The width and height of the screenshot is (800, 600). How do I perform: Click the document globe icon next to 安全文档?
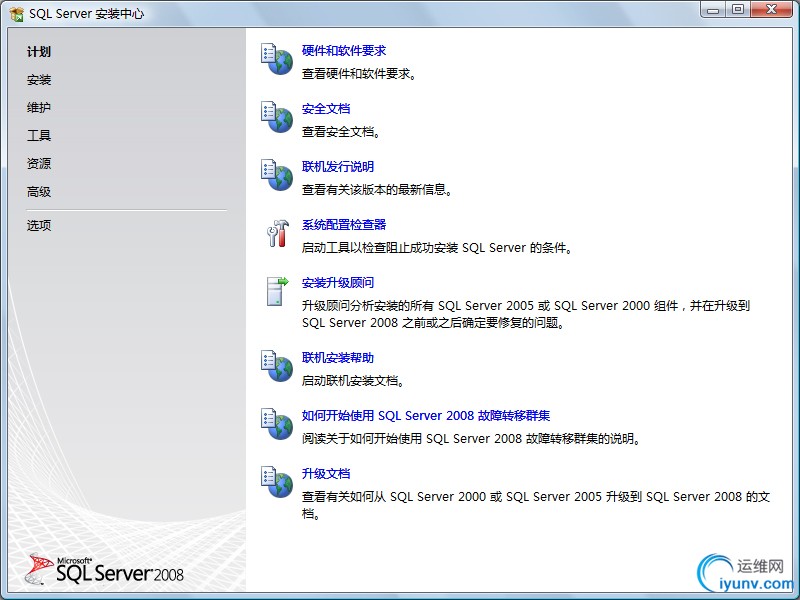pos(277,117)
